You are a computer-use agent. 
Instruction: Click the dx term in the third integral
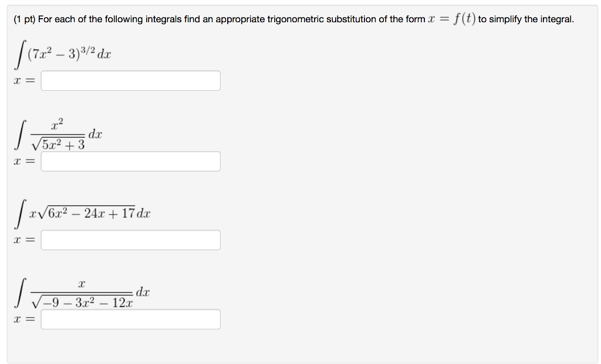(x=145, y=213)
